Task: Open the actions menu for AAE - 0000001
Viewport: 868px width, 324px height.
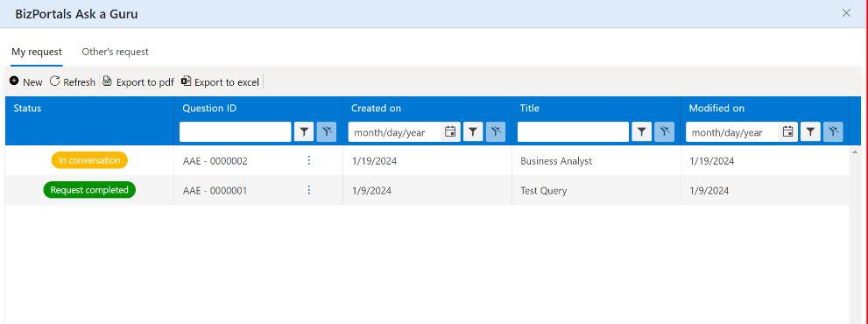Action: [x=309, y=190]
